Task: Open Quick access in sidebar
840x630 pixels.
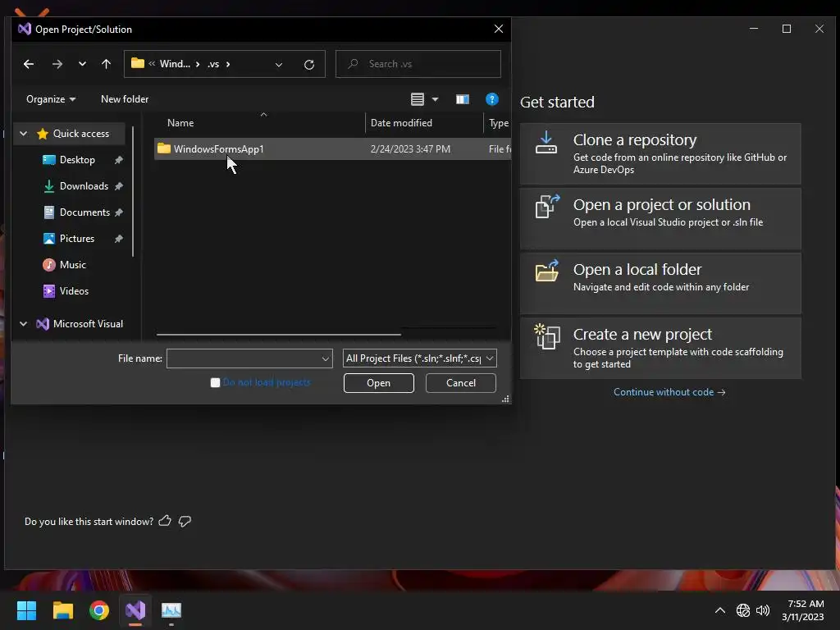Action: tap(81, 134)
